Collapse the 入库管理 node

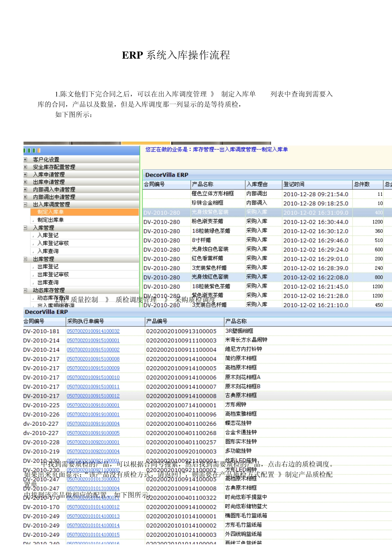click(x=25, y=228)
